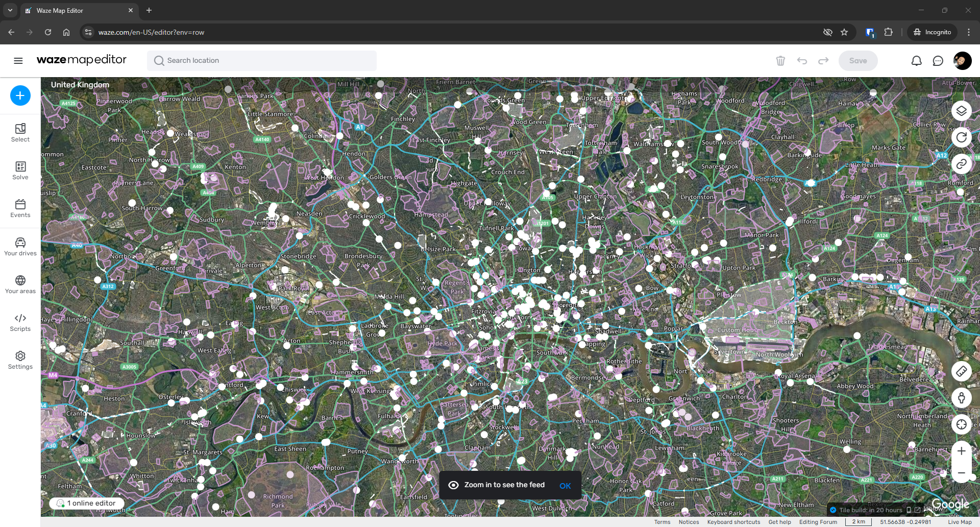Expand the browser tab search dropdown

10,10
